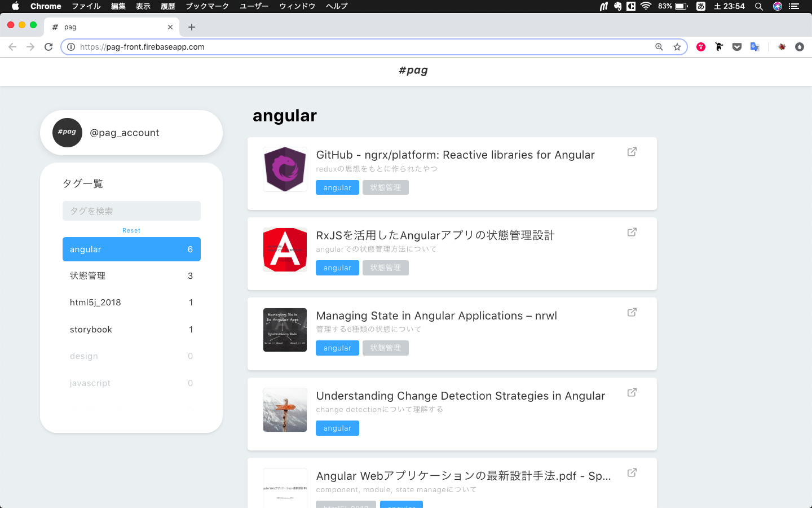812x508 pixels.
Task: Open Siri from the menu bar
Action: 778,6
